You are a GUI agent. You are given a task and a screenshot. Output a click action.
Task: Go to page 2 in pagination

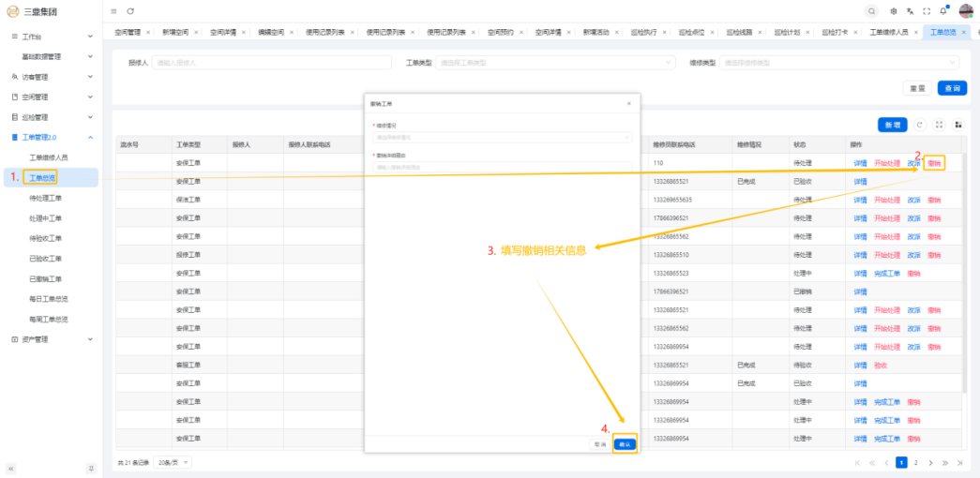(916, 463)
